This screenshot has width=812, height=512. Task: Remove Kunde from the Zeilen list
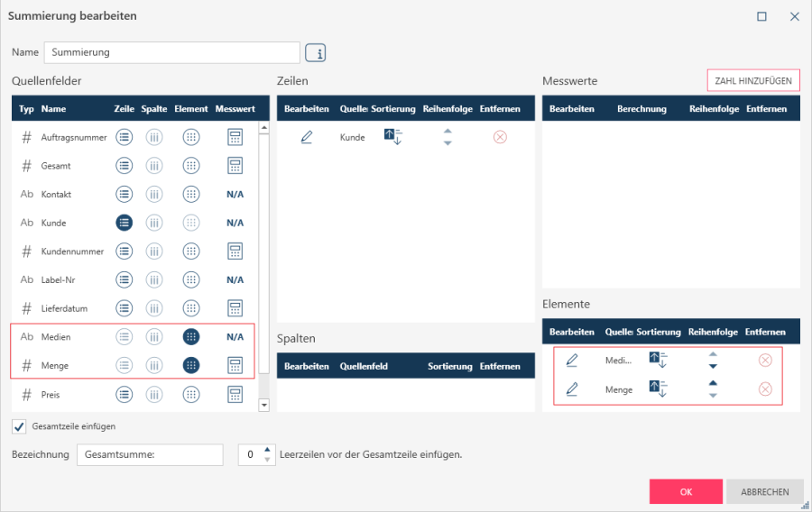500,137
